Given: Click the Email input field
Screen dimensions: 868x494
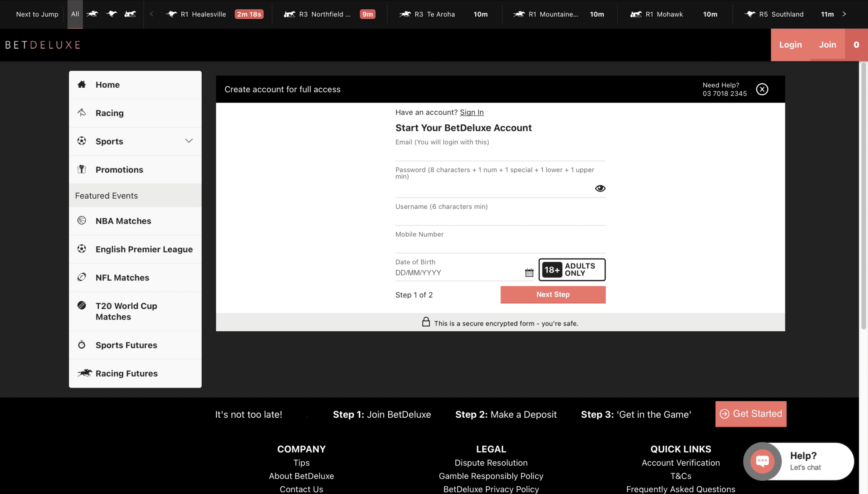Looking at the screenshot, I should (x=500, y=153).
